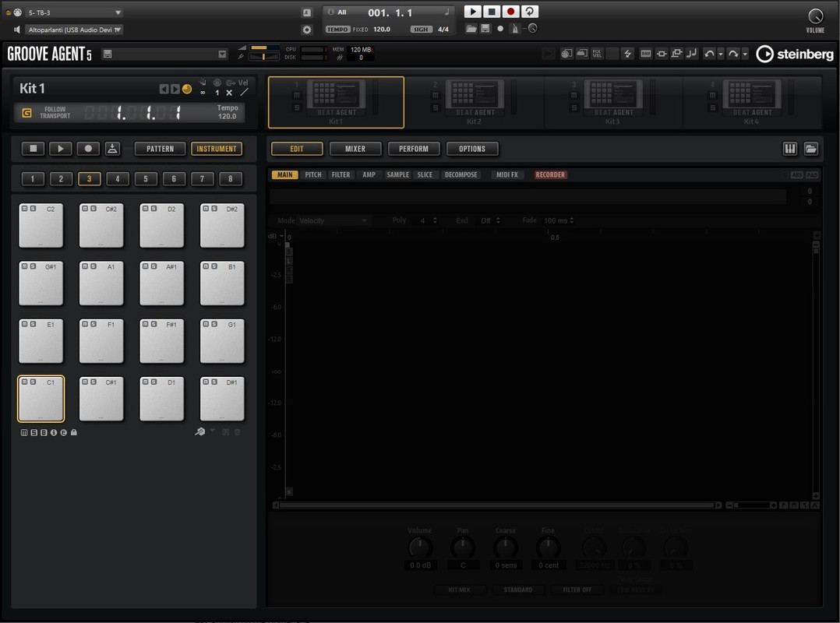Select the Kit 2 Beat Agent slot

pos(475,102)
